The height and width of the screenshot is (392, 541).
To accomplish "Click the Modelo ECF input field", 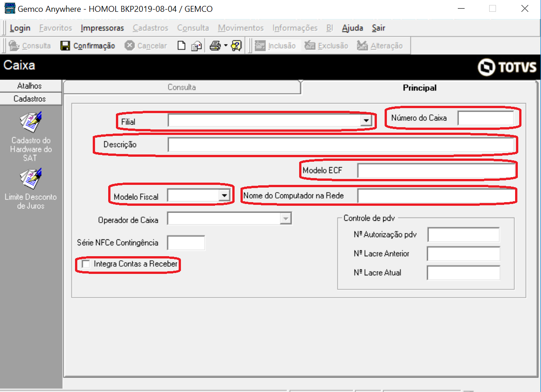I will point(436,170).
